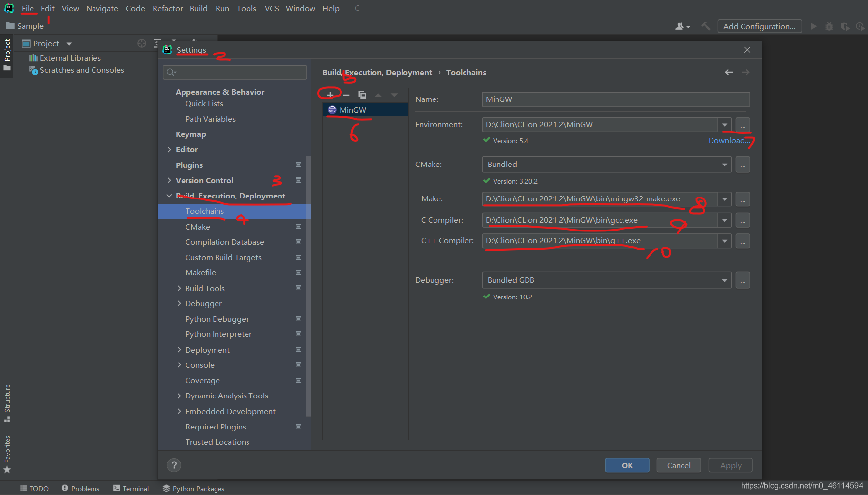The height and width of the screenshot is (495, 868).
Task: Open C Compiler path dropdown
Action: [724, 220]
